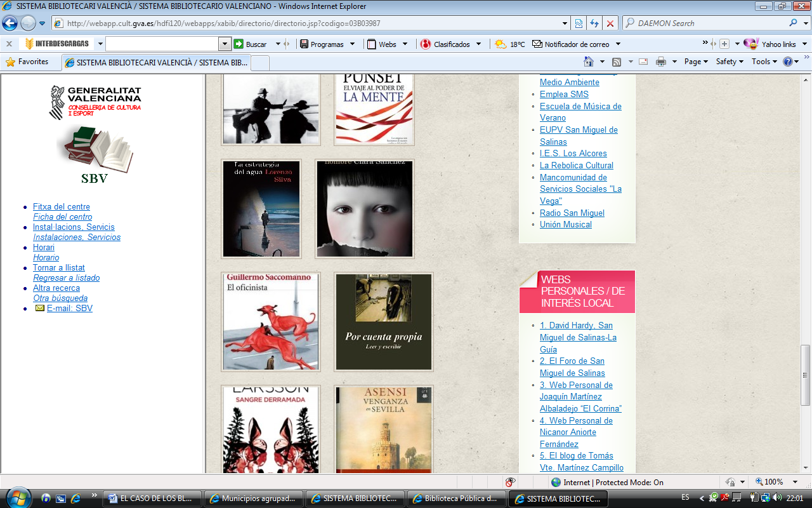Switch to EL CASO DE LOS BL... taskbar window

tap(152, 498)
